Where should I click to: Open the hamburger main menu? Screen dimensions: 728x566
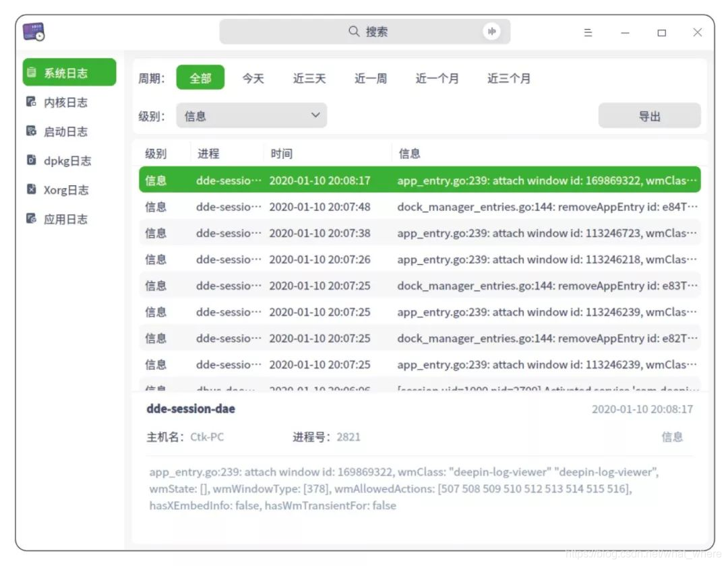(588, 32)
